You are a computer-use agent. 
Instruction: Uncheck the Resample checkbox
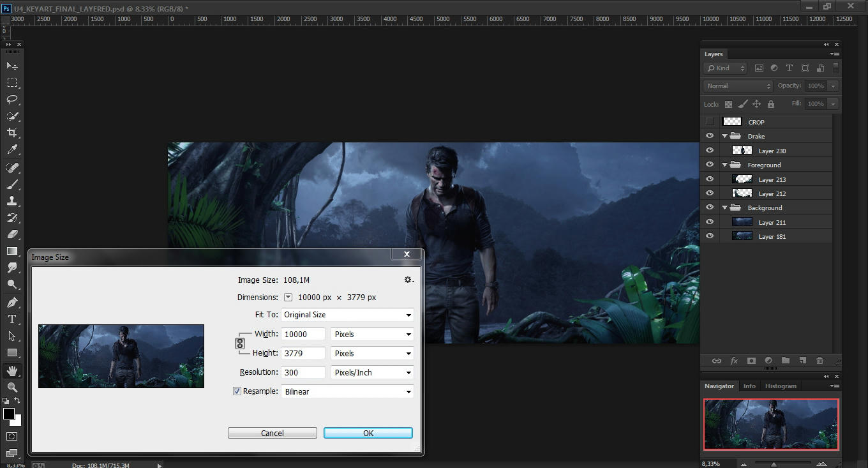click(237, 391)
